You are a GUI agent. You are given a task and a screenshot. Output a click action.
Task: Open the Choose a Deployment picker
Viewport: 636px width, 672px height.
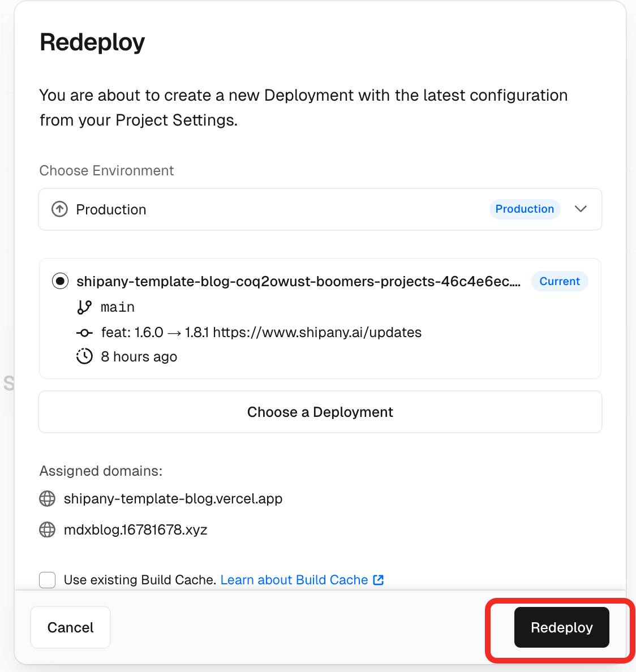[x=320, y=412]
